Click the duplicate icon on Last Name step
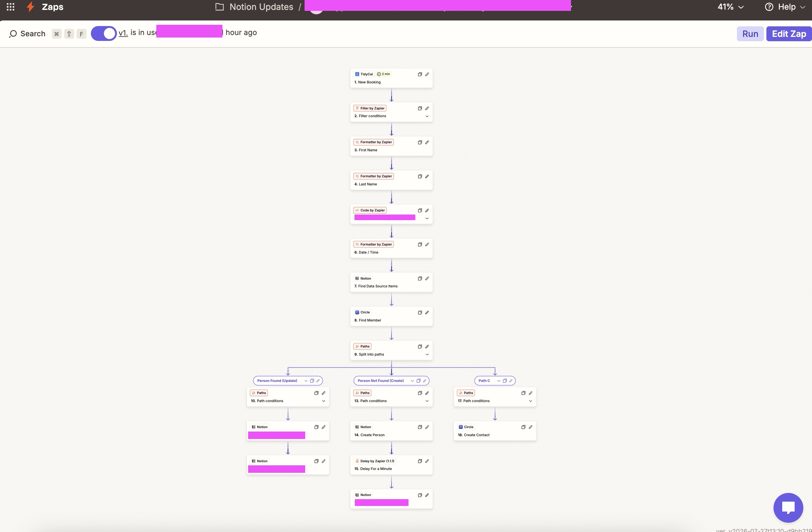The image size is (812, 532). coord(420,176)
